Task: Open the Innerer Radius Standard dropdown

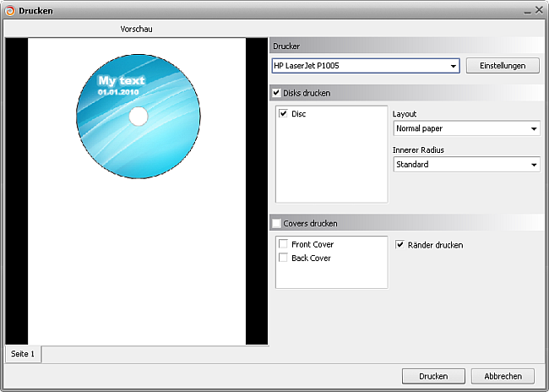Action: click(x=467, y=165)
